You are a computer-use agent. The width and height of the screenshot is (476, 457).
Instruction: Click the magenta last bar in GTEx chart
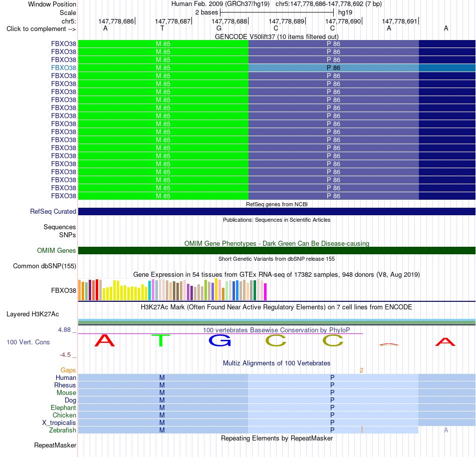[266, 292]
